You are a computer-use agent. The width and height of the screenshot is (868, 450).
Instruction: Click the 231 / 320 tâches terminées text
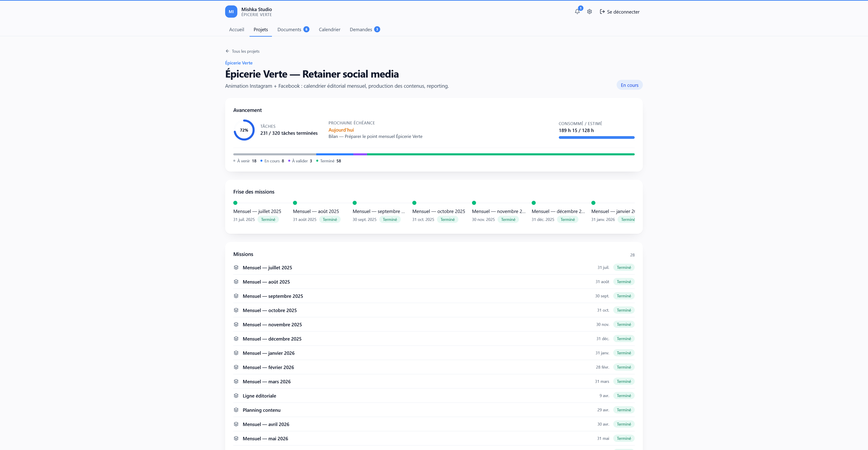pyautogui.click(x=289, y=133)
